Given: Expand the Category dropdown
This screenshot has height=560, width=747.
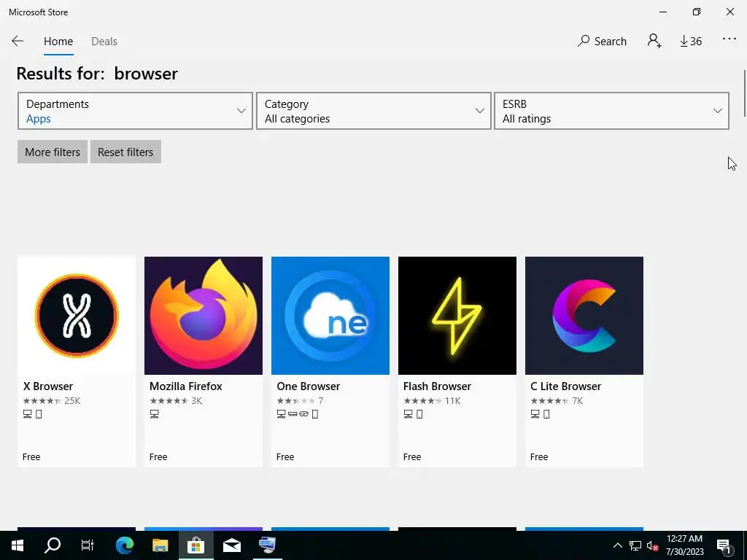Looking at the screenshot, I should (x=373, y=111).
